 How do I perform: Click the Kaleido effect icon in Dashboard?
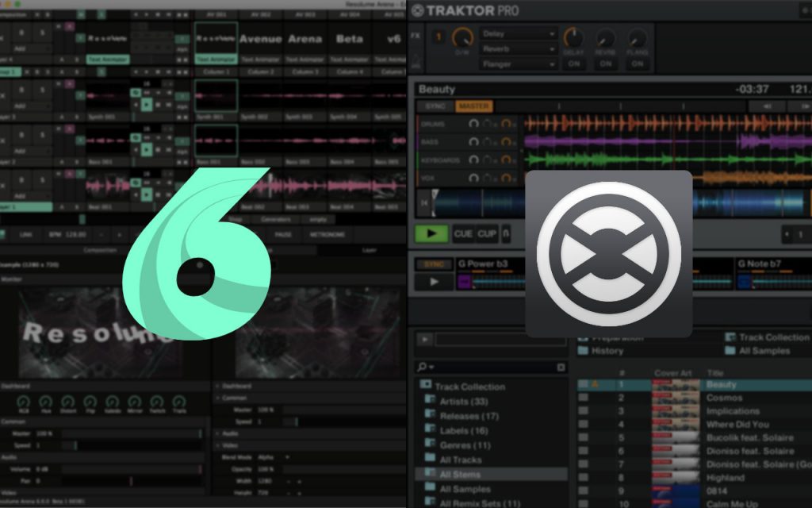111,400
